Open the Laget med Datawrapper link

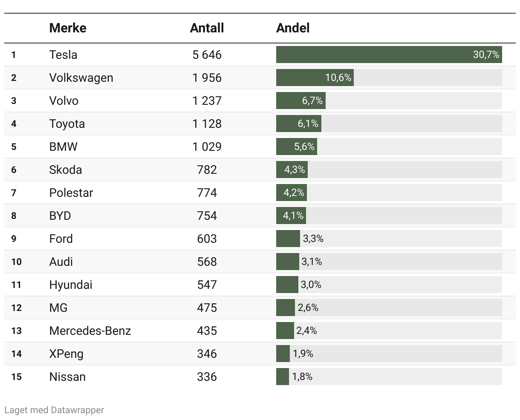[x=54, y=410]
